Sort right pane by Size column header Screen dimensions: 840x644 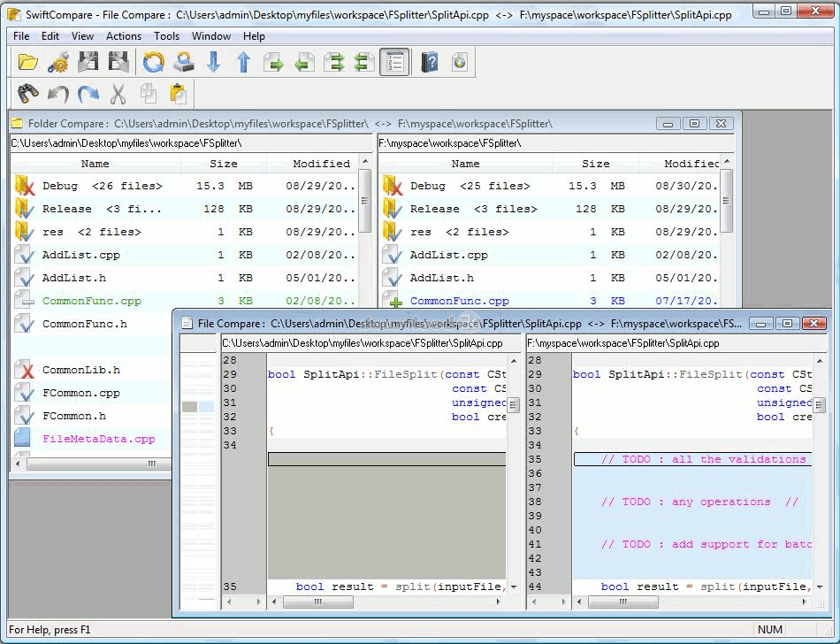595,164
